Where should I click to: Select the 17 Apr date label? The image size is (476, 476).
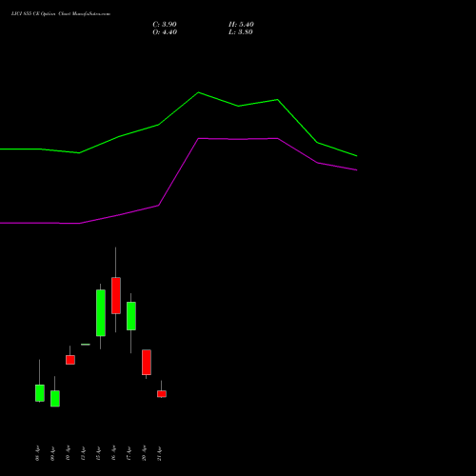129,453
